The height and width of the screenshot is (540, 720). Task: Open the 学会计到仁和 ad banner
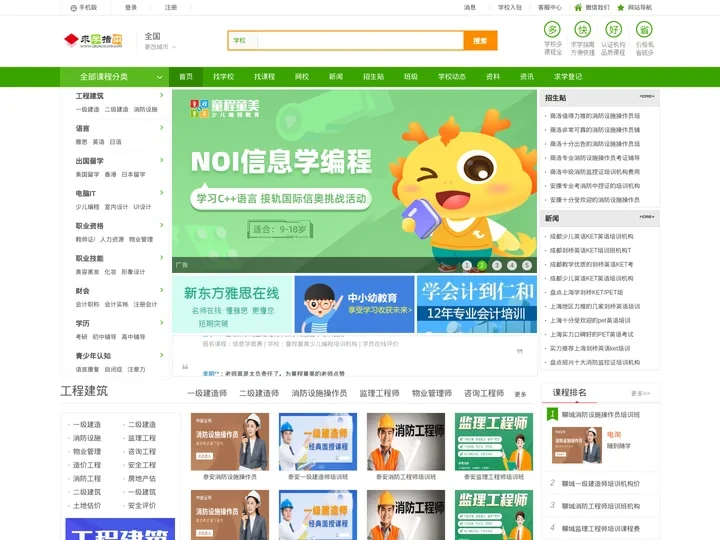477,304
